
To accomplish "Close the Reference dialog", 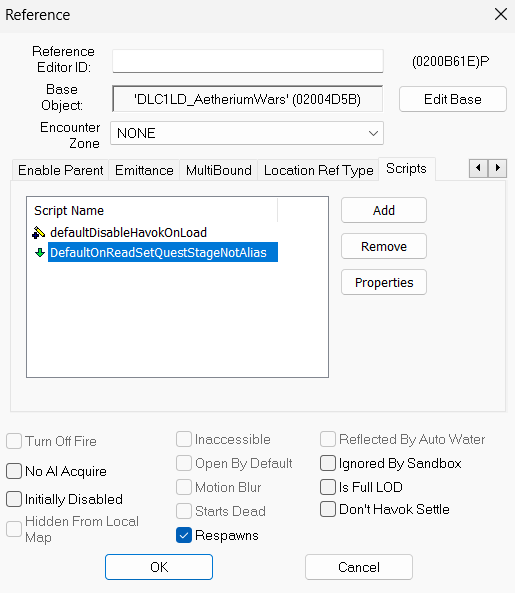I will pos(501,15).
